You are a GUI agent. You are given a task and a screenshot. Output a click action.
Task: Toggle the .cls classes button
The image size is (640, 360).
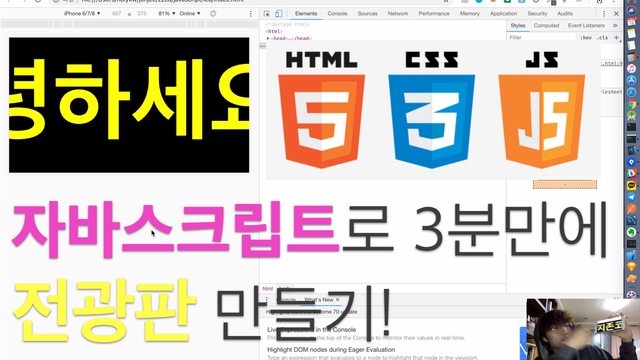(602, 38)
